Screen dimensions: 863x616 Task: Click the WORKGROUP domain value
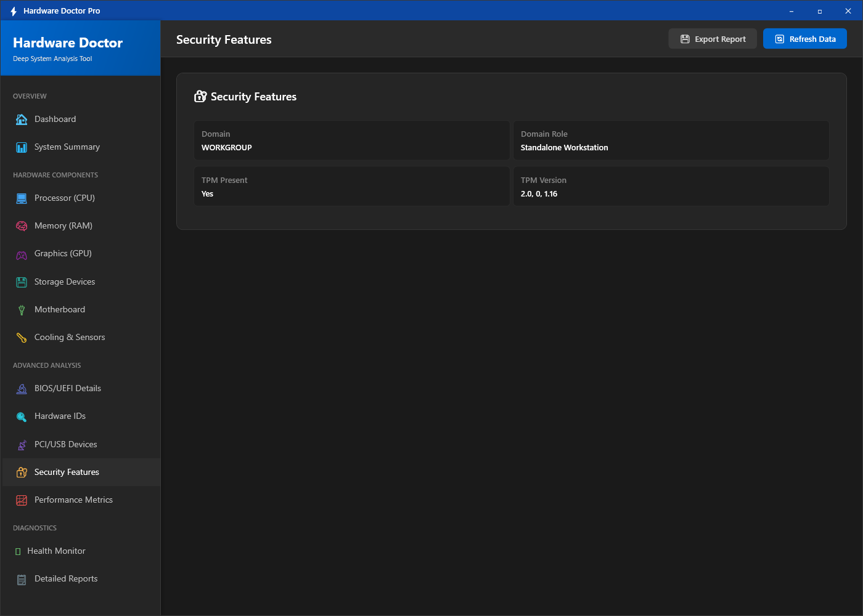click(227, 148)
